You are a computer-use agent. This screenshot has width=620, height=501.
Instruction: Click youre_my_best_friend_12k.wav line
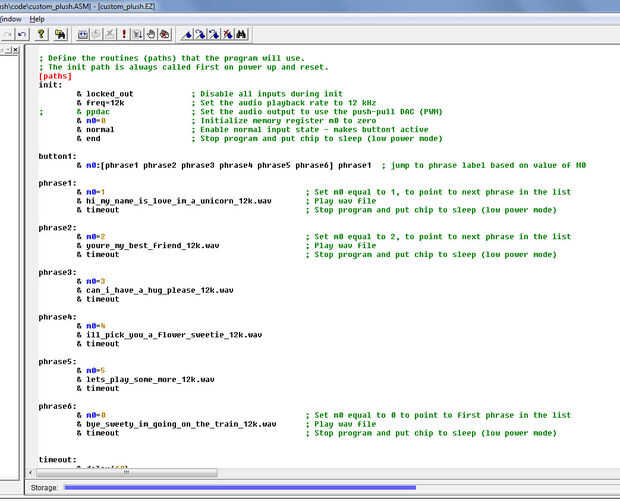[x=148, y=246]
